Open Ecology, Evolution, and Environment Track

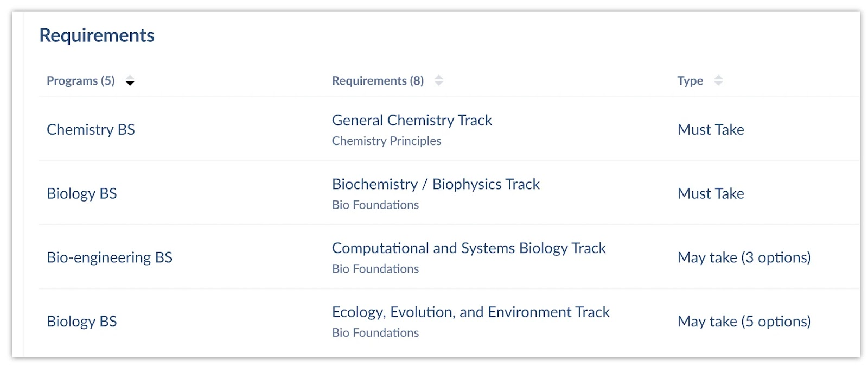coord(470,312)
